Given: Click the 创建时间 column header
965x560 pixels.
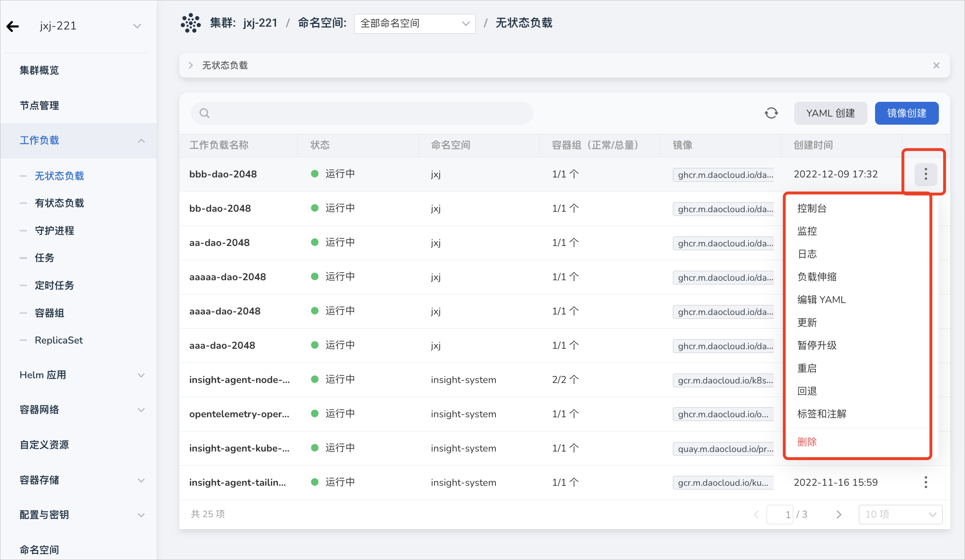Looking at the screenshot, I should (813, 145).
